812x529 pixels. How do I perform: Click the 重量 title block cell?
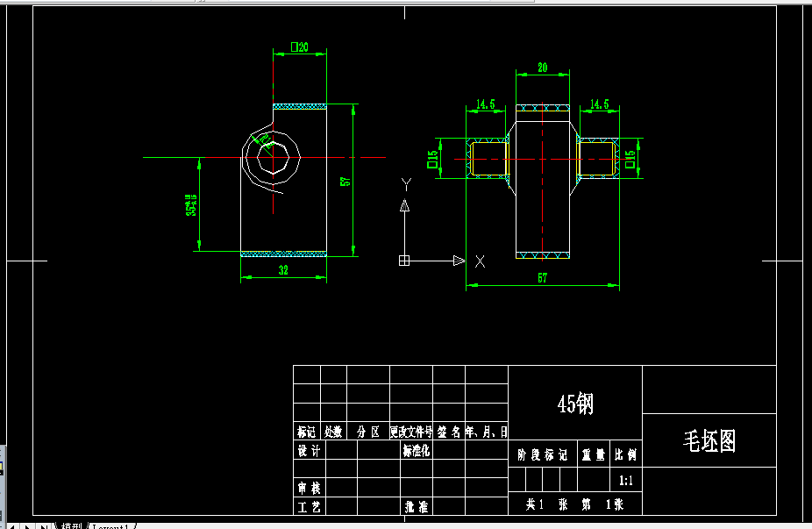click(x=593, y=455)
